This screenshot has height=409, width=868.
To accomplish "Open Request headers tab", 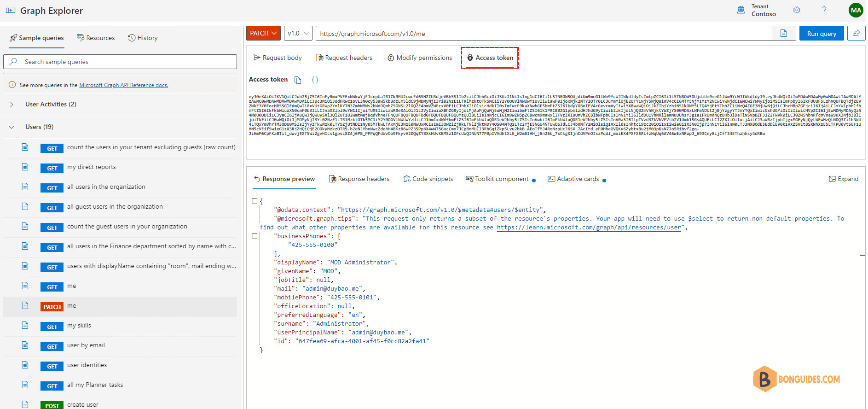I will [x=344, y=58].
